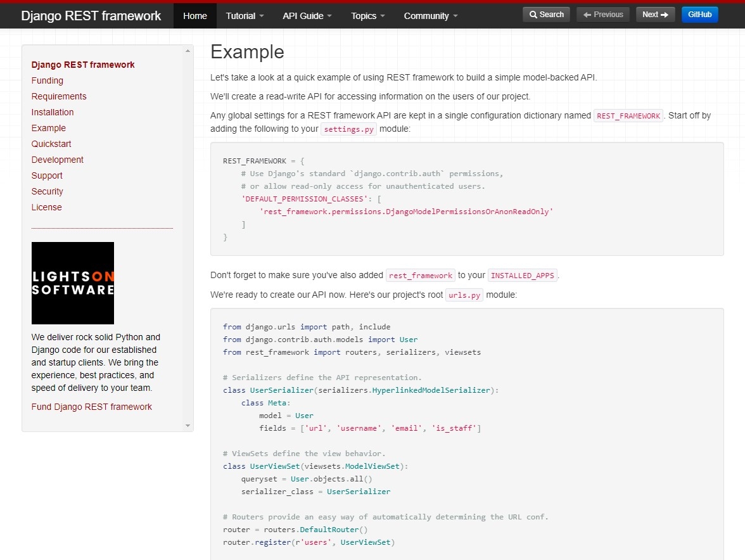The height and width of the screenshot is (560, 745).
Task: Click the sidebar scroll-up arrow
Action: coord(188,51)
